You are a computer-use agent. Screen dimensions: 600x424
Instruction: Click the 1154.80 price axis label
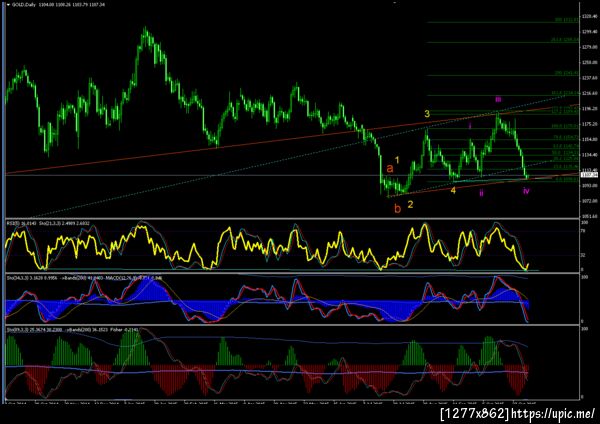589,139
